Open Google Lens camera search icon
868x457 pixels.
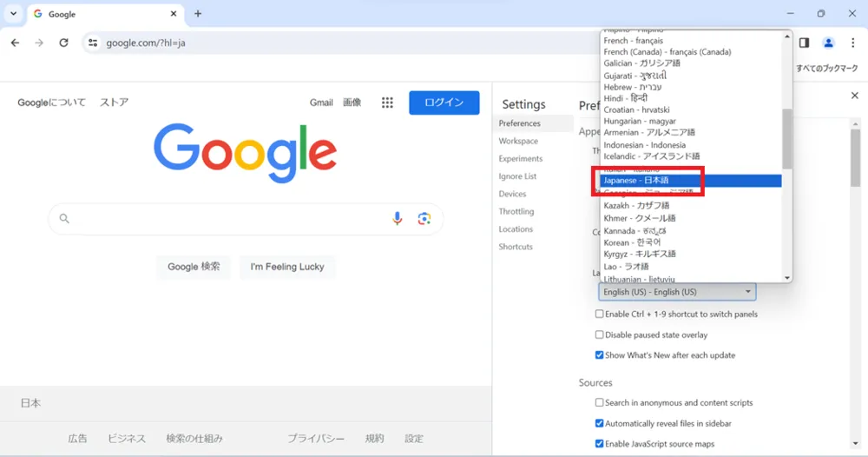tap(424, 218)
